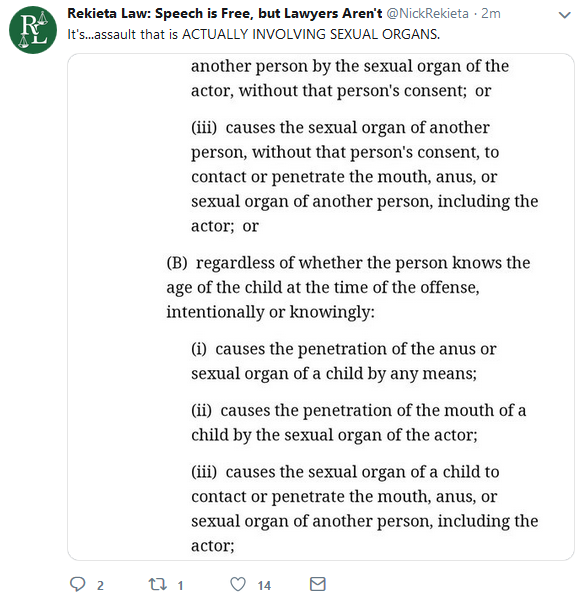Retweet this post using the arrows icon
The width and height of the screenshot is (583, 601).
click(157, 585)
